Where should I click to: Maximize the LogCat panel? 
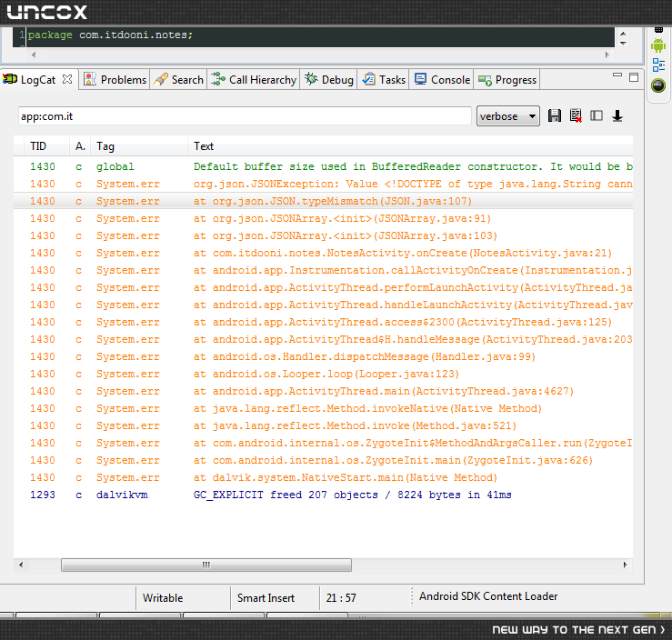[634, 77]
